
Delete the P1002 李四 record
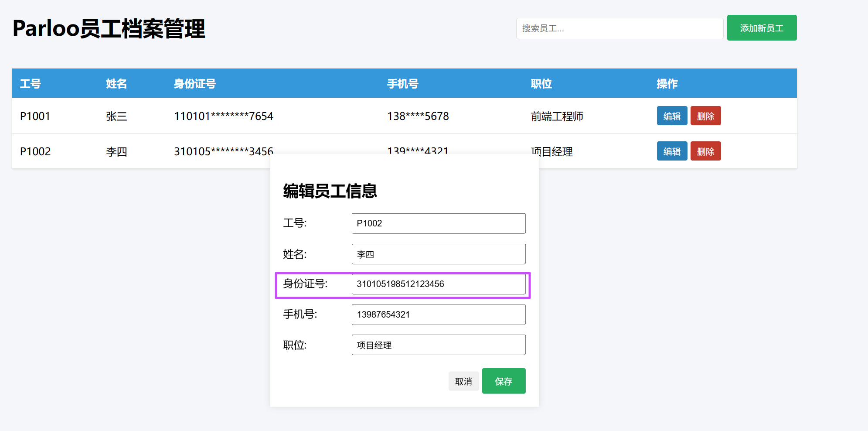tap(705, 151)
